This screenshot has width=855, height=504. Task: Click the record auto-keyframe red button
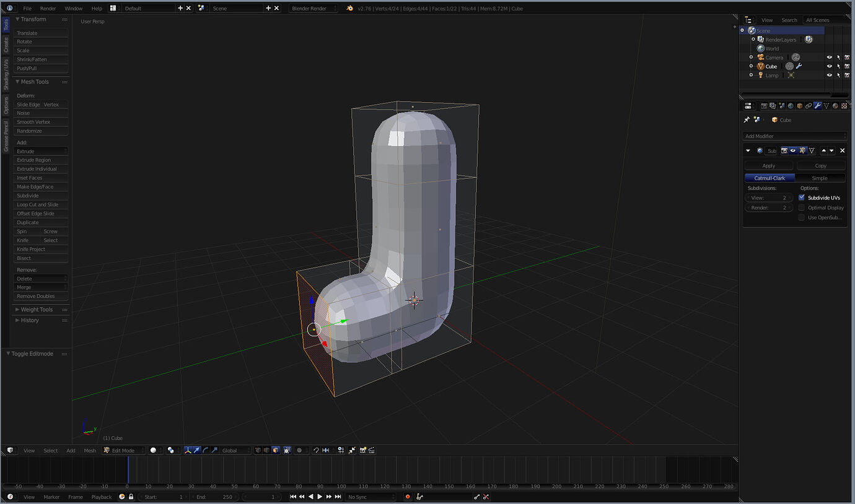tap(408, 497)
